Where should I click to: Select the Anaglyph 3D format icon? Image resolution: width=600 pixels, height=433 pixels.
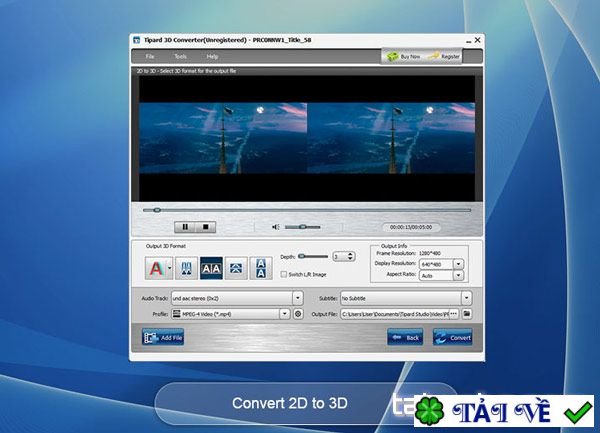point(155,267)
